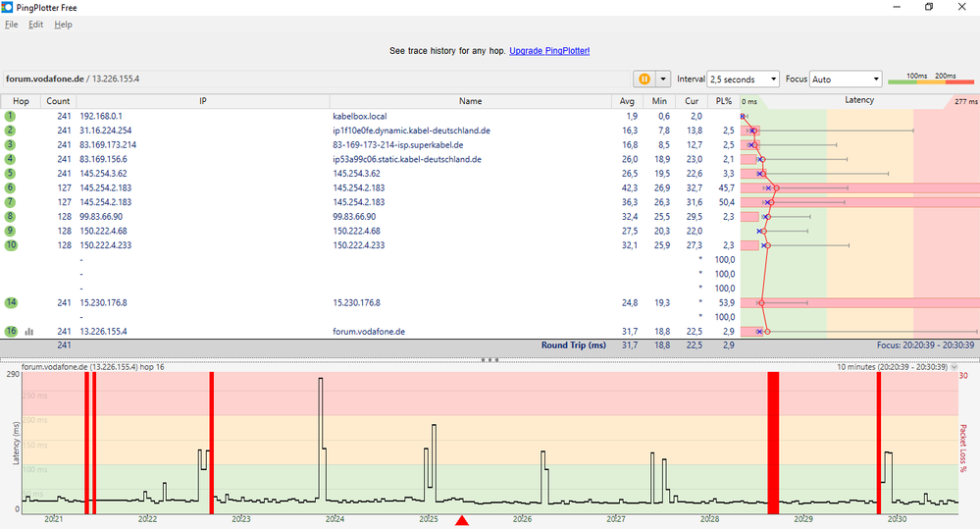Pause the trace with the orange button
980x529 pixels.
[644, 79]
